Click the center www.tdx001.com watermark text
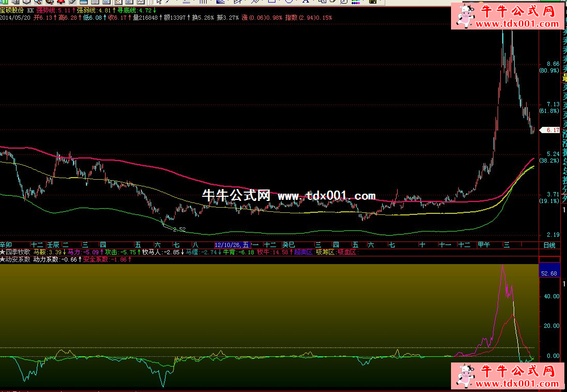 [326, 196]
